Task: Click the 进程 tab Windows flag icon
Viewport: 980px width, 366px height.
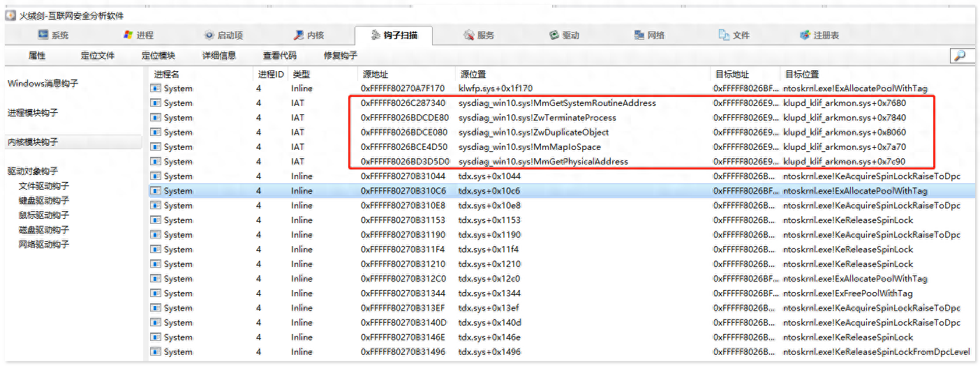Action: [128, 35]
